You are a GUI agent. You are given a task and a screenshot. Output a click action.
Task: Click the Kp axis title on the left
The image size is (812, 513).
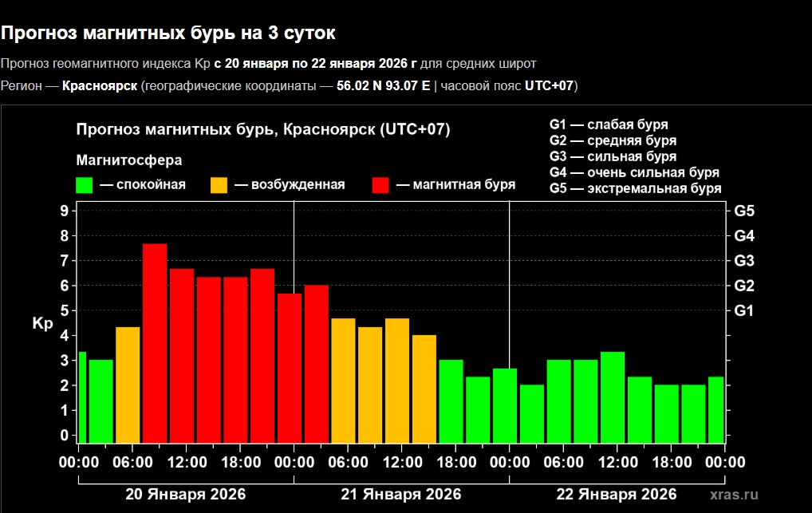pos(42,324)
